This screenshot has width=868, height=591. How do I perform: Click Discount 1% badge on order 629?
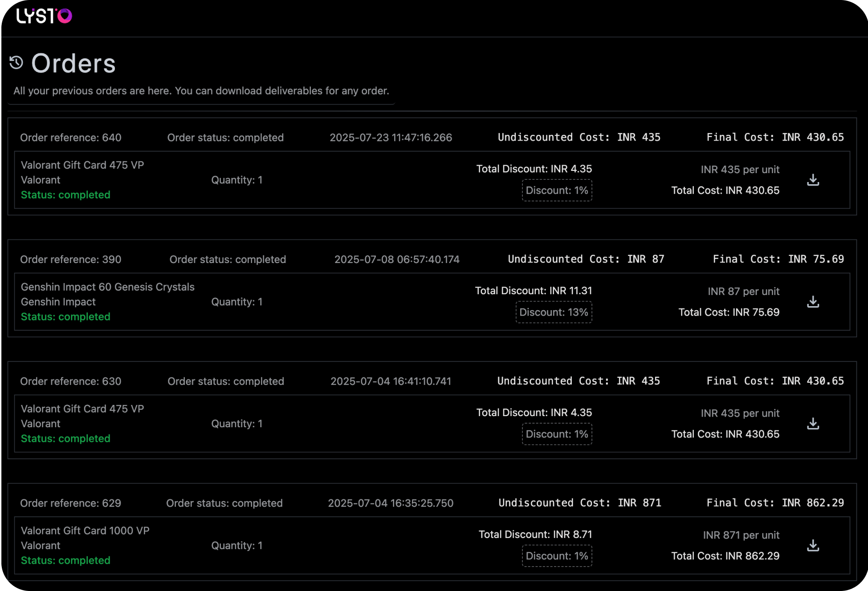coord(557,556)
